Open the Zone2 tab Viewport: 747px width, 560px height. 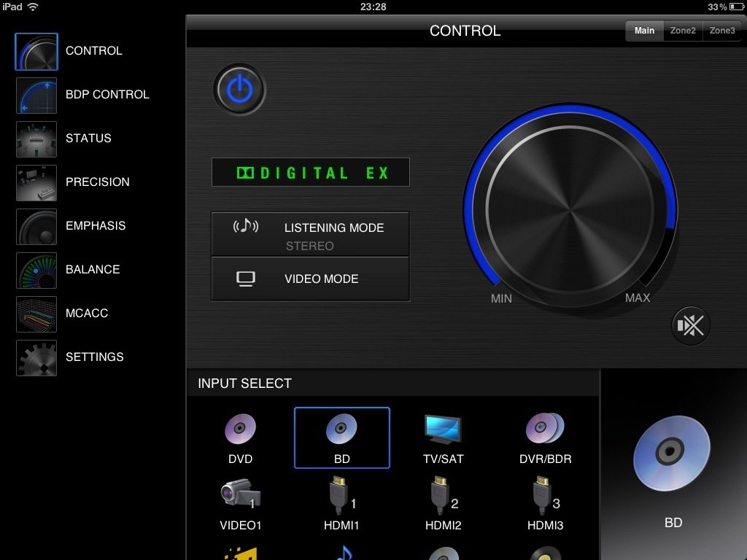click(x=683, y=31)
